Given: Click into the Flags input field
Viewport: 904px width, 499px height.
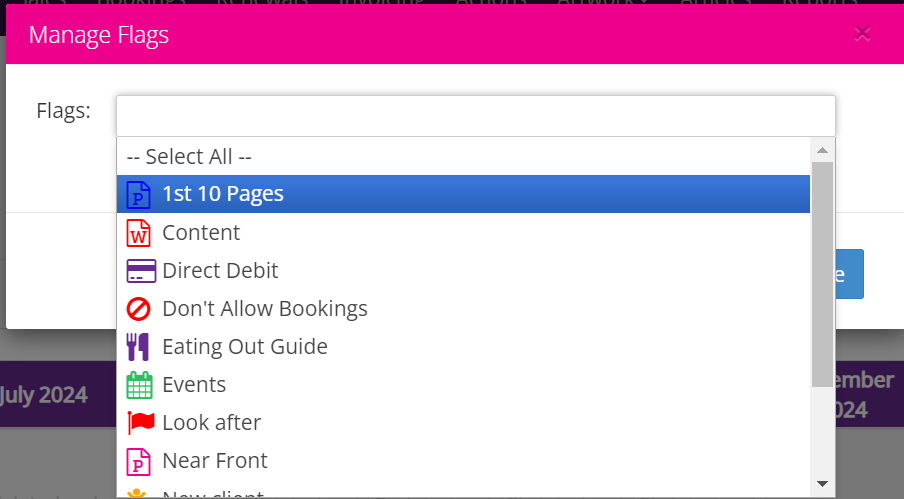Looking at the screenshot, I should (x=476, y=116).
